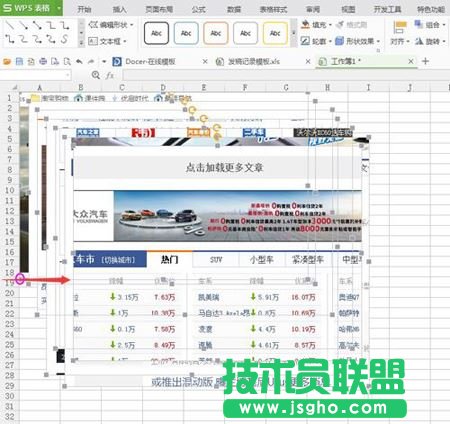This screenshot has height=424, width=450.
Task: Apply the black outline Abc shape style
Action: (x=156, y=33)
